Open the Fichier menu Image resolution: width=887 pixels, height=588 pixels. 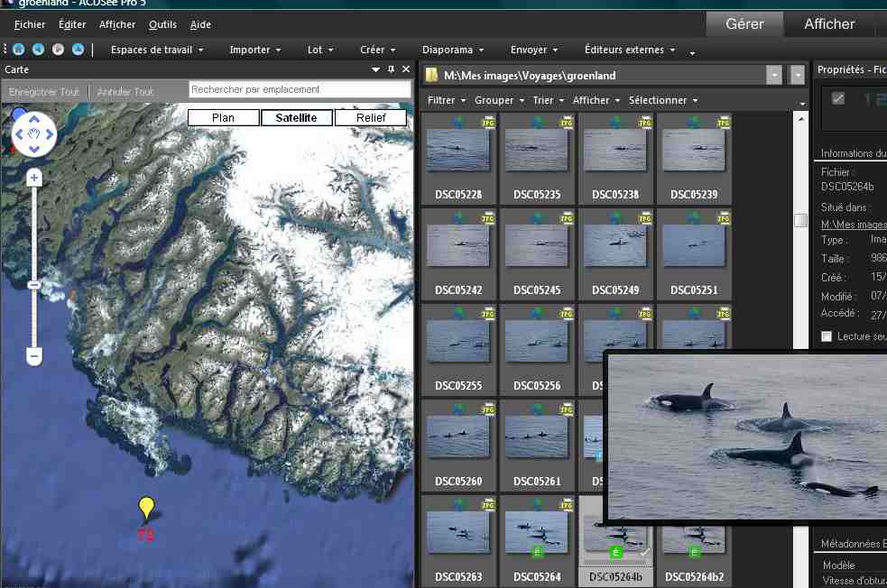[x=30, y=24]
